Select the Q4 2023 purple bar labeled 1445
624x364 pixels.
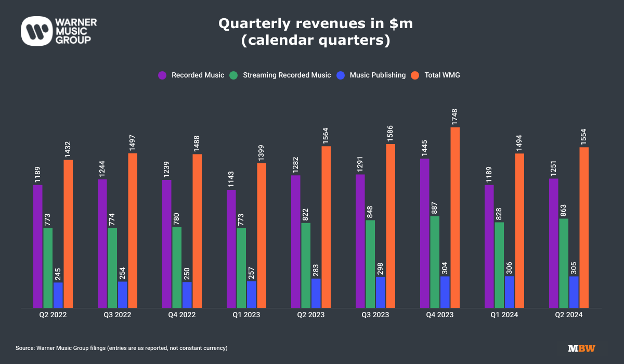click(x=425, y=233)
